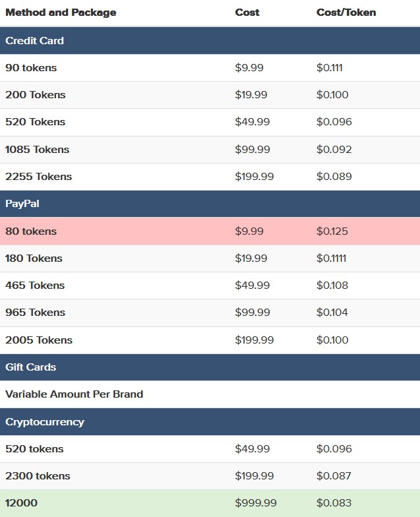Select the Credit Card section header
420x517 pixels.
point(210,41)
